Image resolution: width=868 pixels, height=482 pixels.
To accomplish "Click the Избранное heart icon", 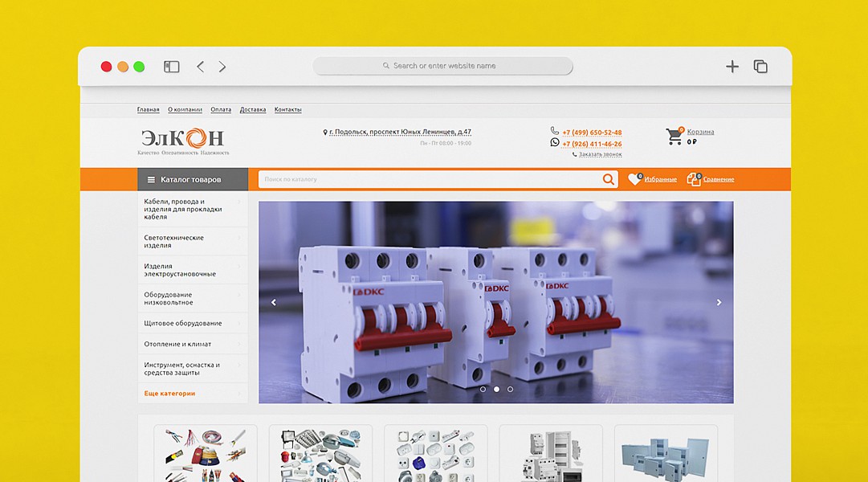I will click(634, 180).
